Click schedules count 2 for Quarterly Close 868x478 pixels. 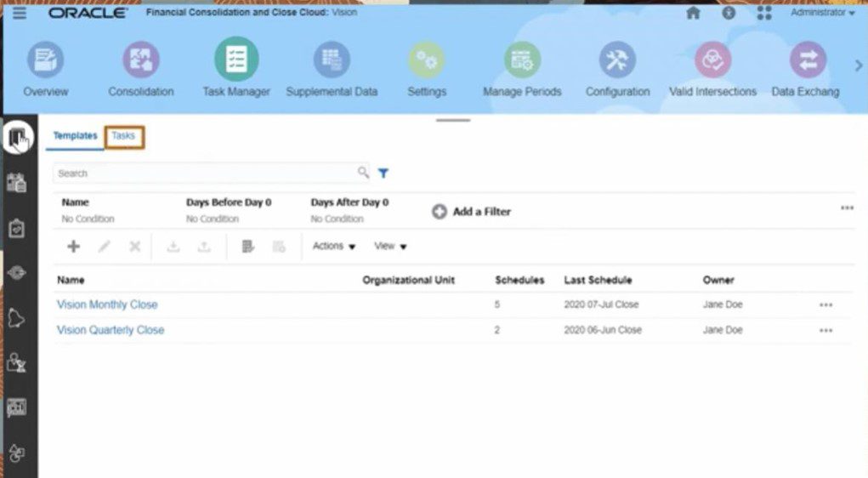497,330
